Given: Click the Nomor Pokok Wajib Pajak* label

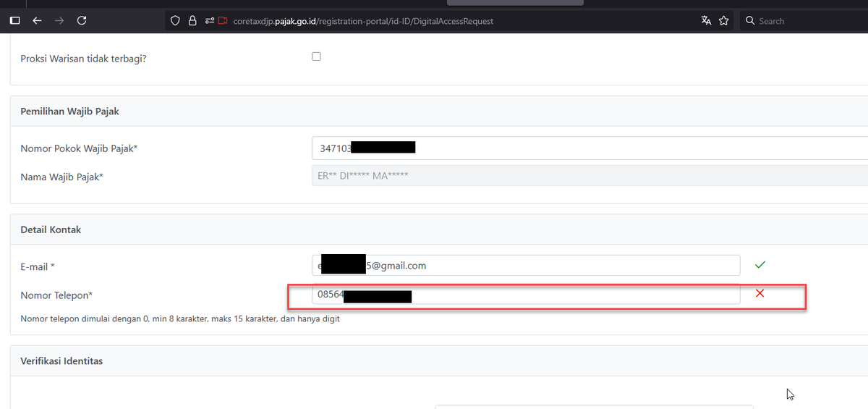Looking at the screenshot, I should coord(79,148).
